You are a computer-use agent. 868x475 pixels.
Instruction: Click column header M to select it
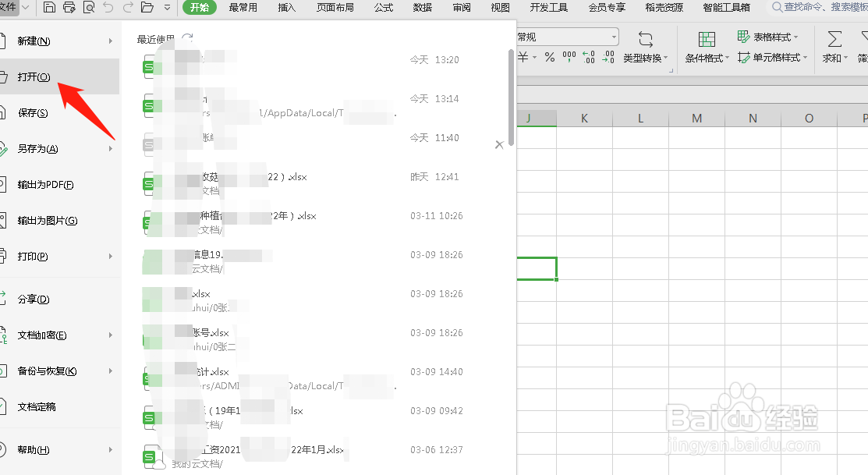click(696, 117)
